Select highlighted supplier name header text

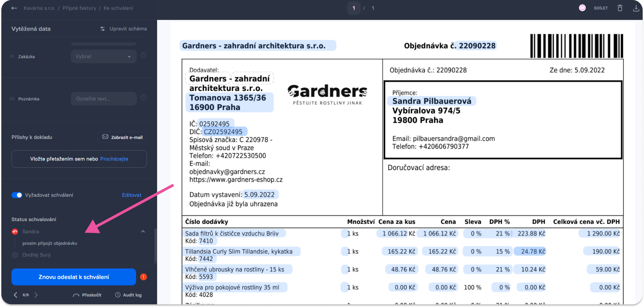pyautogui.click(x=258, y=46)
